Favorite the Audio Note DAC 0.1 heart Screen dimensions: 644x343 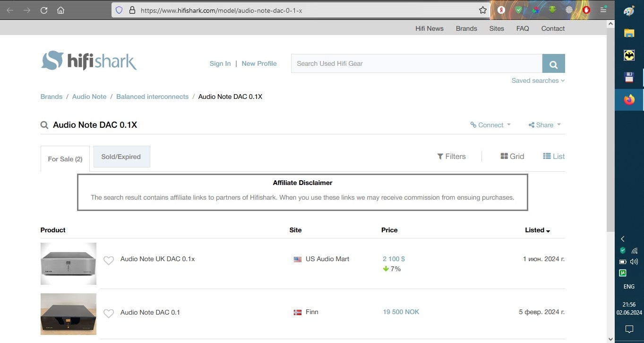[109, 313]
